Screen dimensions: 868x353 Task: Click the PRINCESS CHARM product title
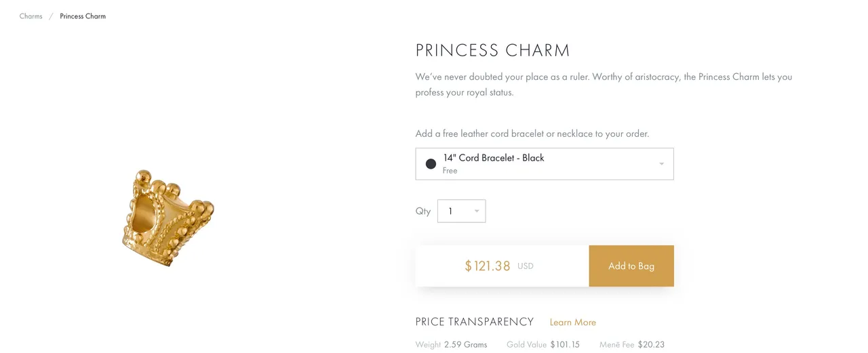493,51
